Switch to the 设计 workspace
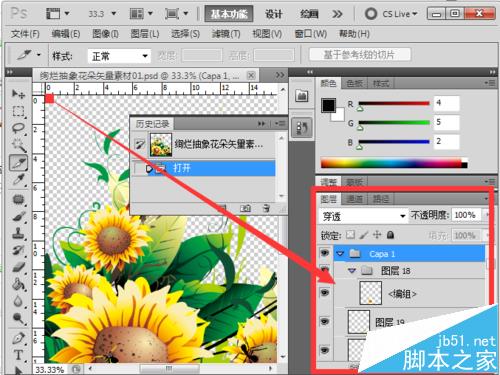Screen dimensions: 500x375 (x=274, y=14)
